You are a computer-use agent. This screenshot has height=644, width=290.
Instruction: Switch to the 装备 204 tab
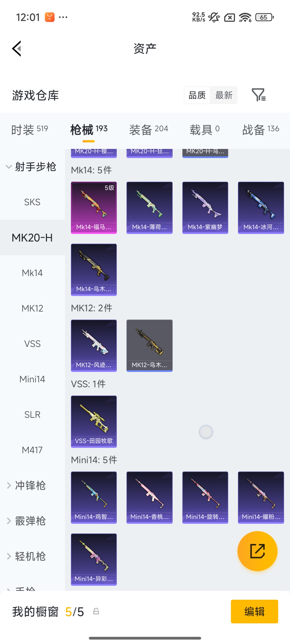148,130
